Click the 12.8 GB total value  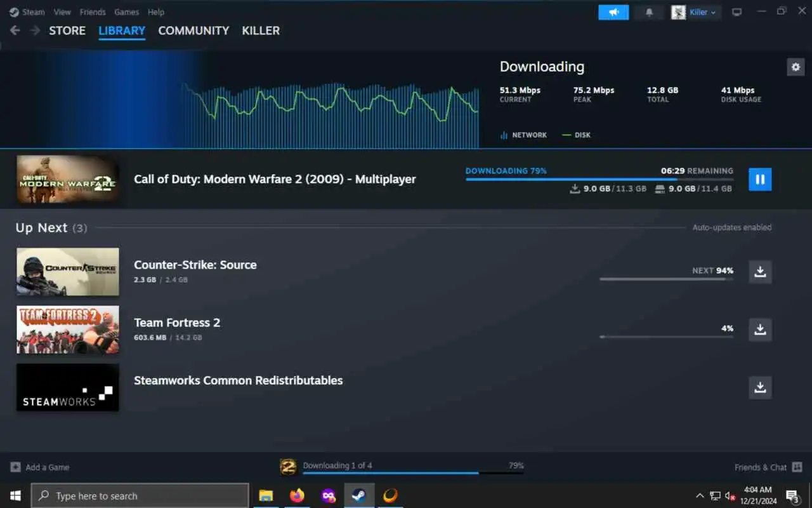click(662, 90)
